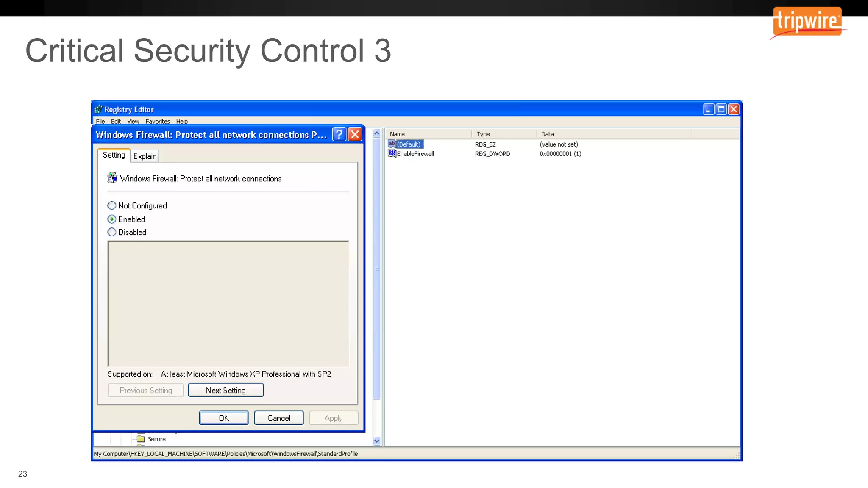Click the Registry Editor title bar icon
This screenshot has height=488, width=868.
(x=98, y=109)
